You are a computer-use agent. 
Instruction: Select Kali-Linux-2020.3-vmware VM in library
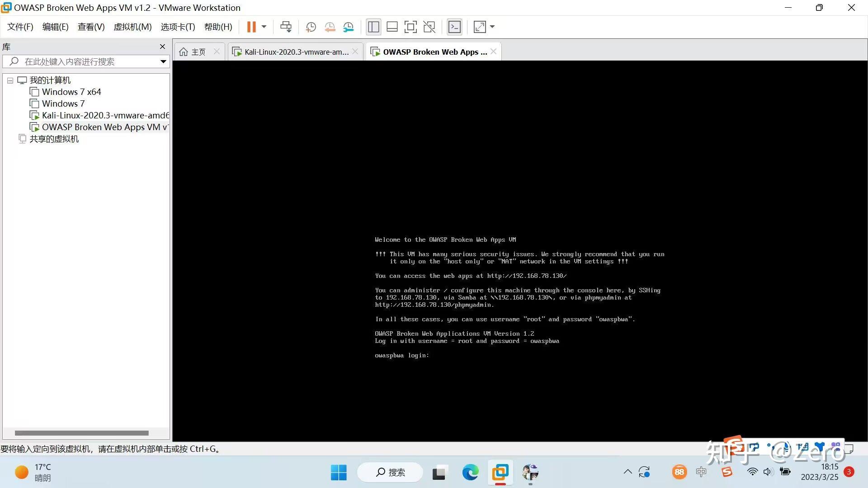pyautogui.click(x=99, y=115)
